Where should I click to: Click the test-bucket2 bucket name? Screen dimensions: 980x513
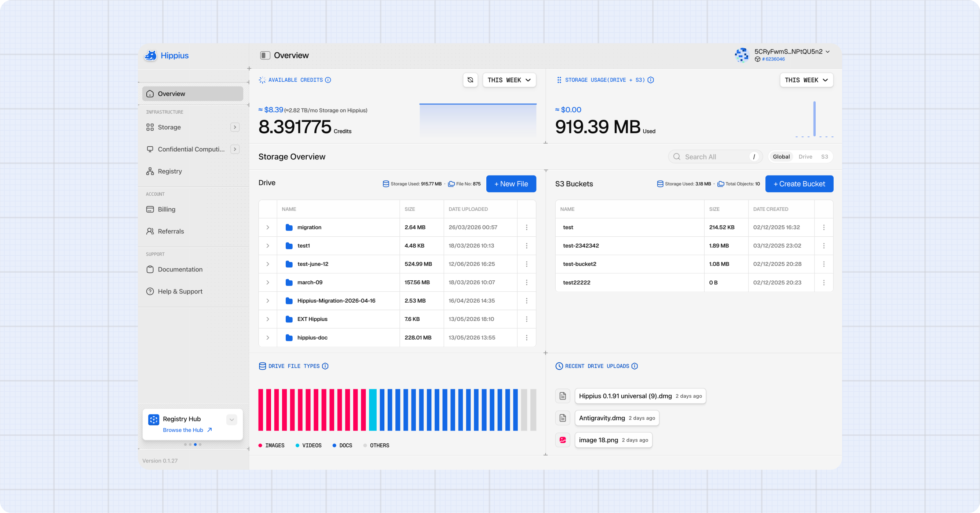tap(579, 264)
